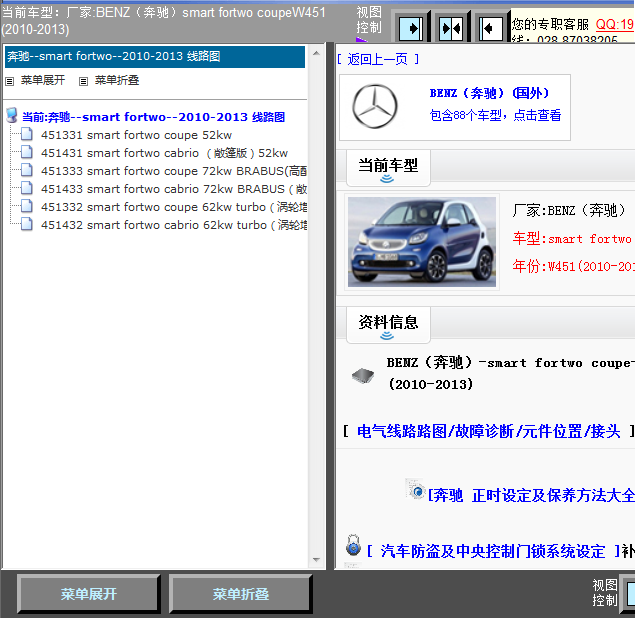Open 奔驰 正时设定及保养方法大全 link

531,495
